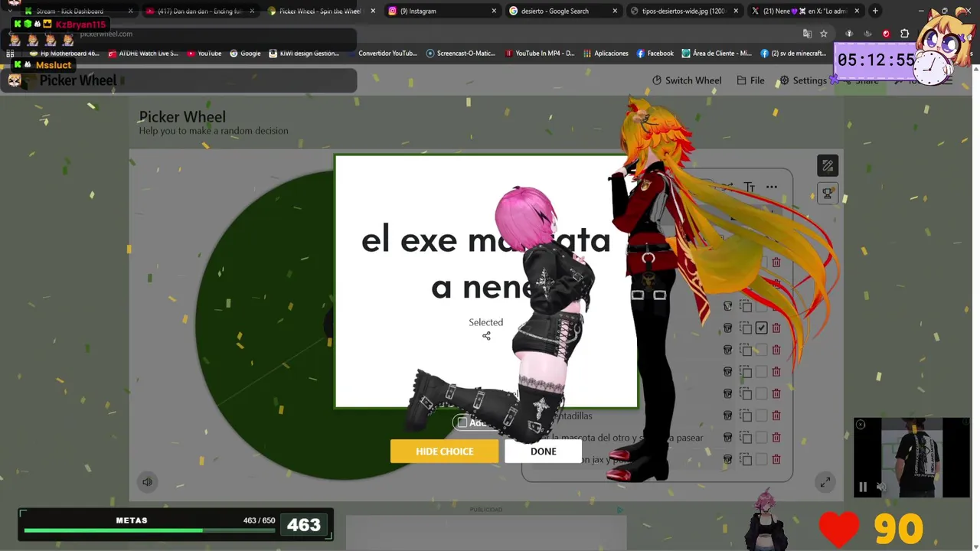Viewport: 980px width, 551px height.
Task: Open a new browser tab
Action: click(x=875, y=11)
